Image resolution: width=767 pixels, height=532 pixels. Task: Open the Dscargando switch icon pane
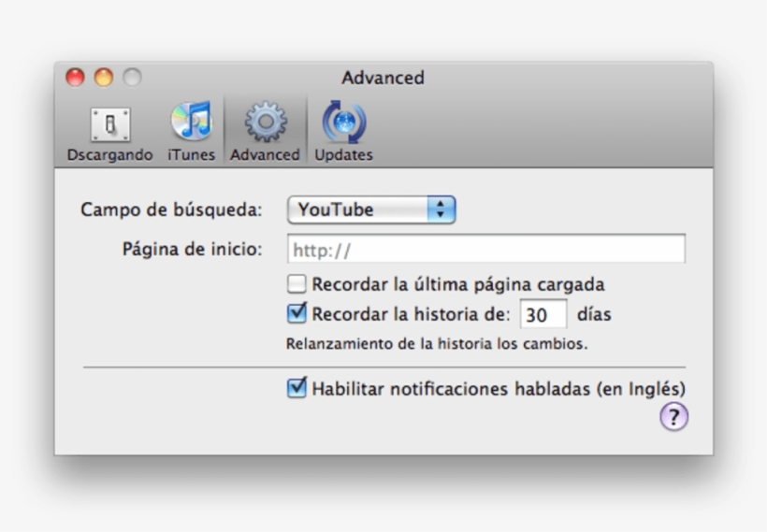pos(109,124)
